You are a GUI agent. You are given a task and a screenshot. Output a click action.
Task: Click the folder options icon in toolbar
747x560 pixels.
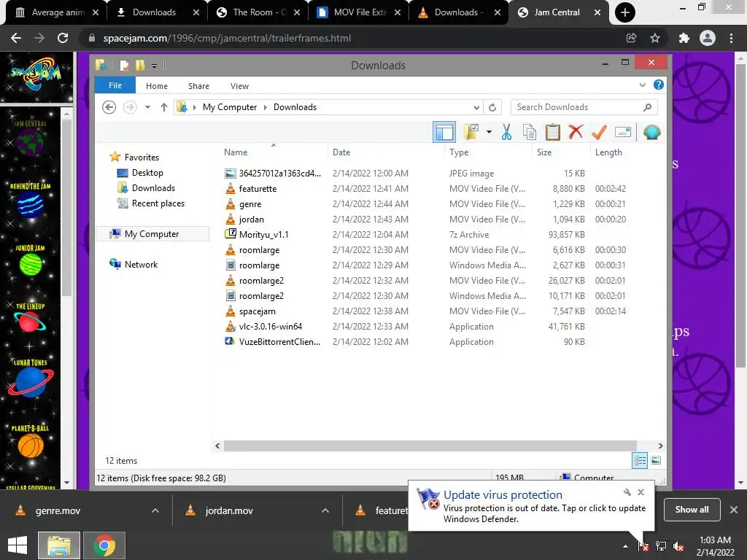pyautogui.click(x=471, y=132)
